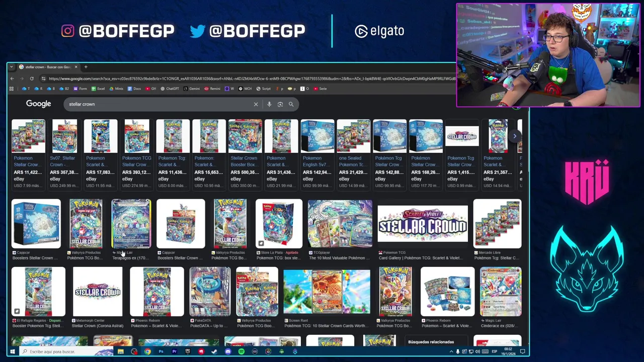Open Chrome from the taskbar

(147, 351)
